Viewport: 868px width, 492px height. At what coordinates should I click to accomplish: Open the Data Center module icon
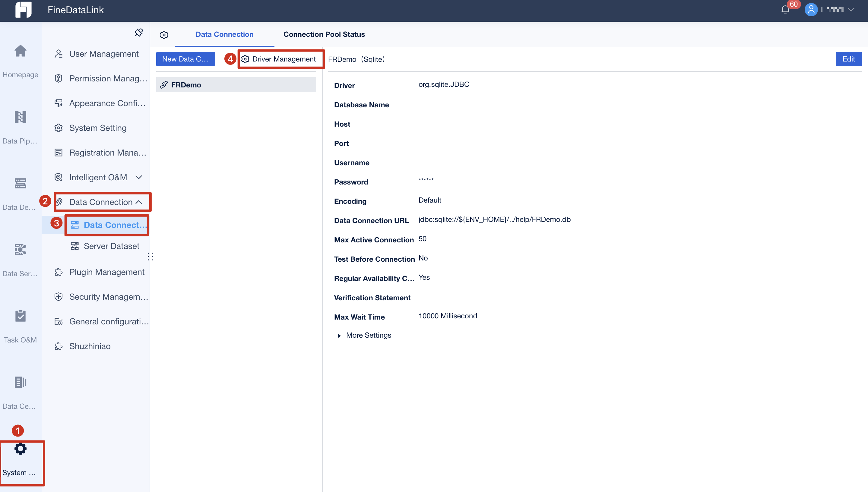[20, 382]
